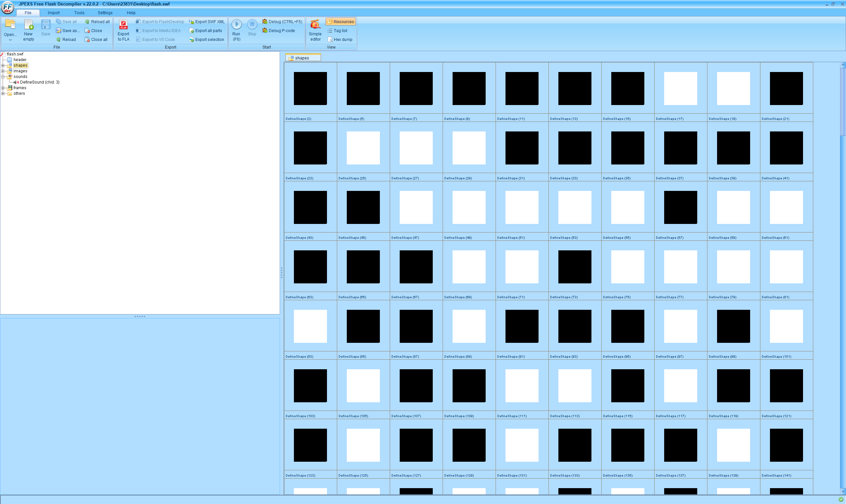Select the others folder in tree
Image resolution: width=846 pixels, height=504 pixels.
coord(19,93)
